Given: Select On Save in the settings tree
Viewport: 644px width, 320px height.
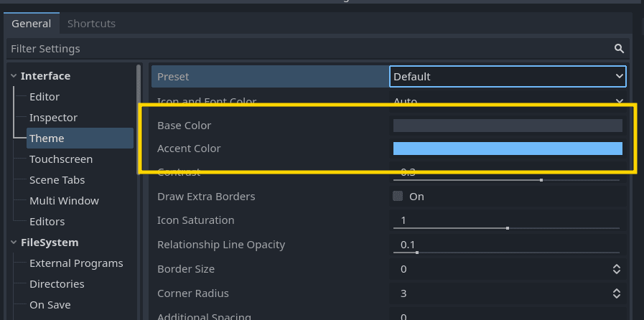Looking at the screenshot, I should pyautogui.click(x=50, y=305).
